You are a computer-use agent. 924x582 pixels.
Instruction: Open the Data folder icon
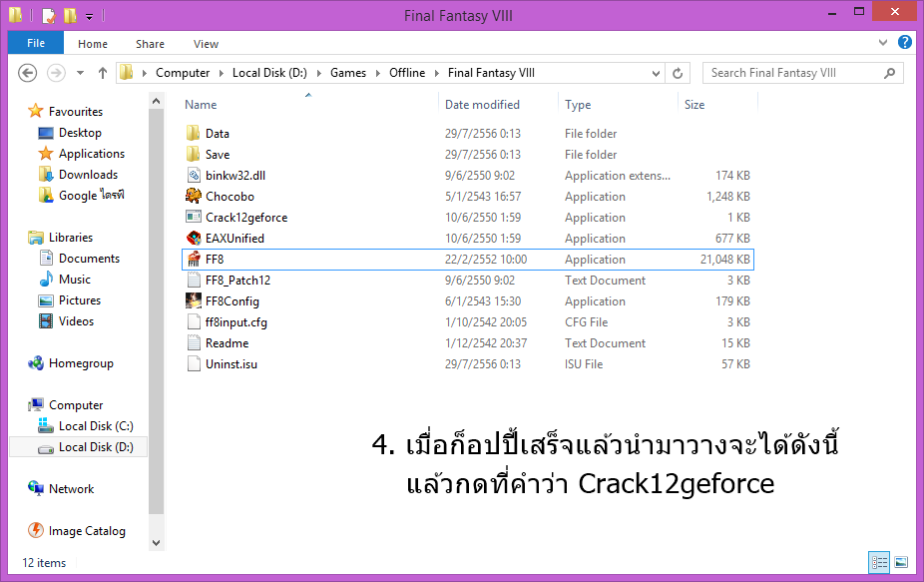(x=194, y=133)
